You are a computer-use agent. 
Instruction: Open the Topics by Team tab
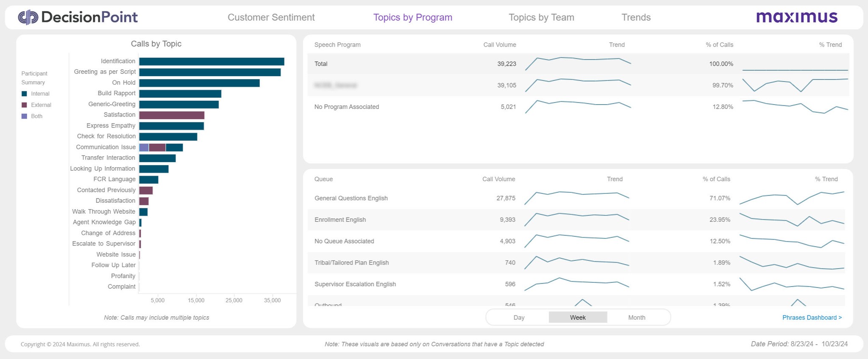tap(541, 17)
